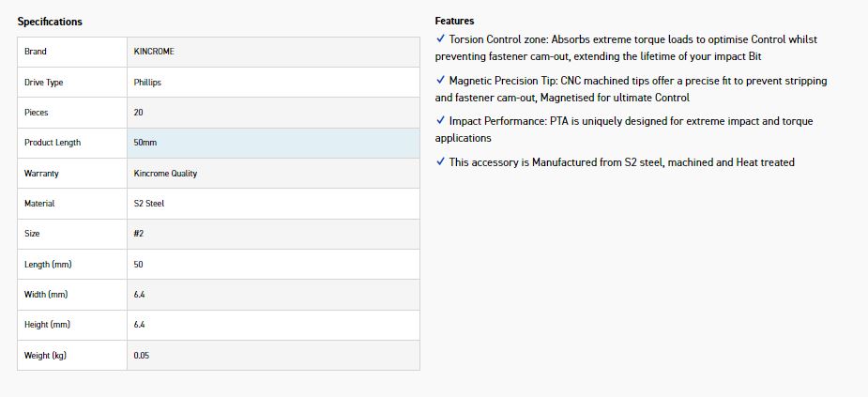The width and height of the screenshot is (868, 397).
Task: Click the Kincrome Quality warranty value
Action: click(x=165, y=174)
